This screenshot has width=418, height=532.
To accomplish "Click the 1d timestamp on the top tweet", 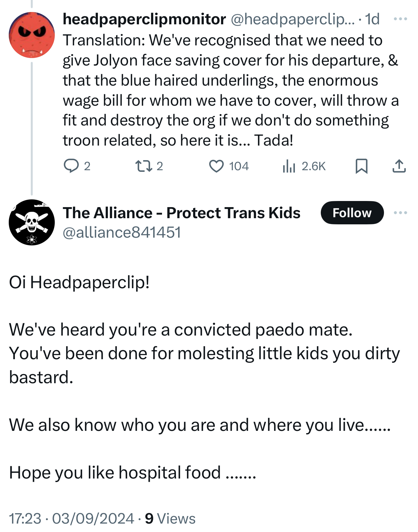I will point(372,19).
